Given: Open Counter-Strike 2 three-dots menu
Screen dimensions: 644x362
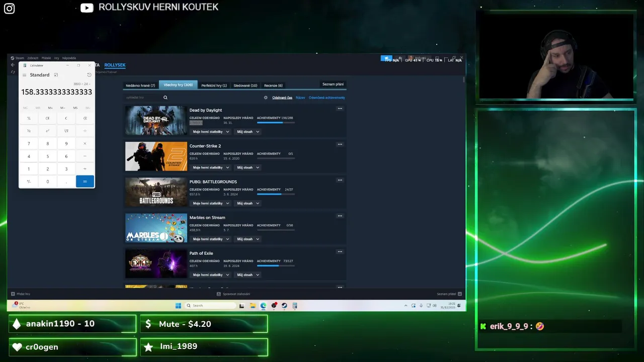Looking at the screenshot, I should tap(340, 144).
